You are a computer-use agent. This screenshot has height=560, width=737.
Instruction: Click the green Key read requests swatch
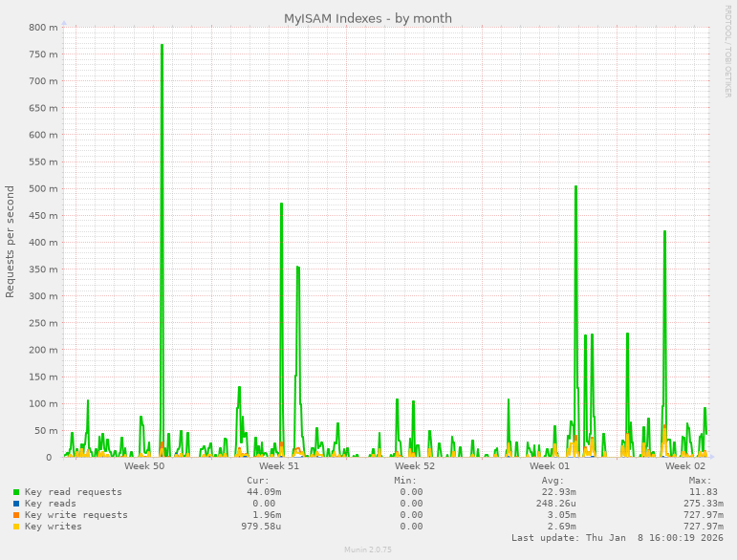pos(16,492)
